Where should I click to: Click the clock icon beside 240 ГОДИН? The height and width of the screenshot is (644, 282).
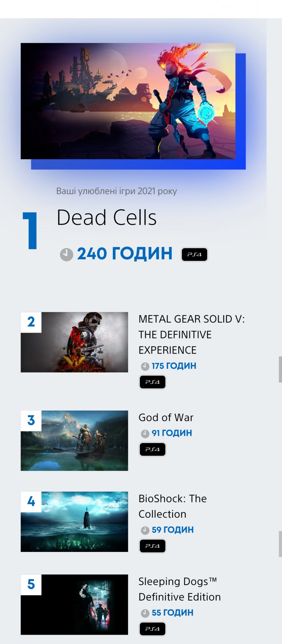pos(67,254)
